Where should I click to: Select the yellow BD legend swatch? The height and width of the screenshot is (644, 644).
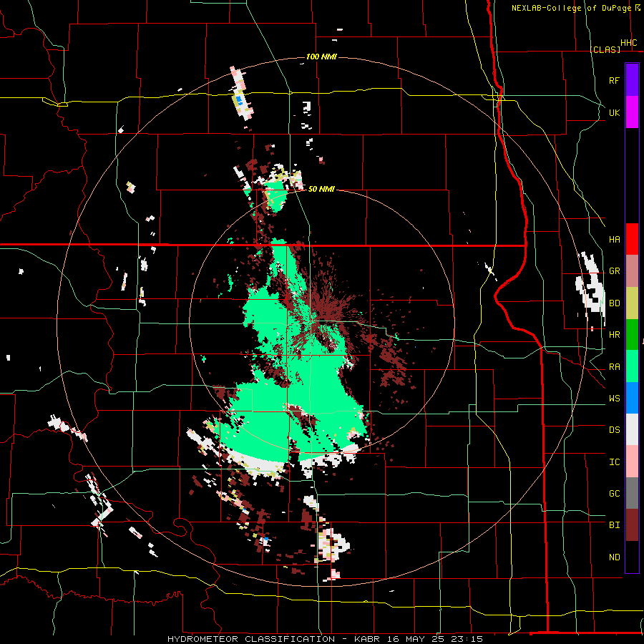(x=632, y=303)
